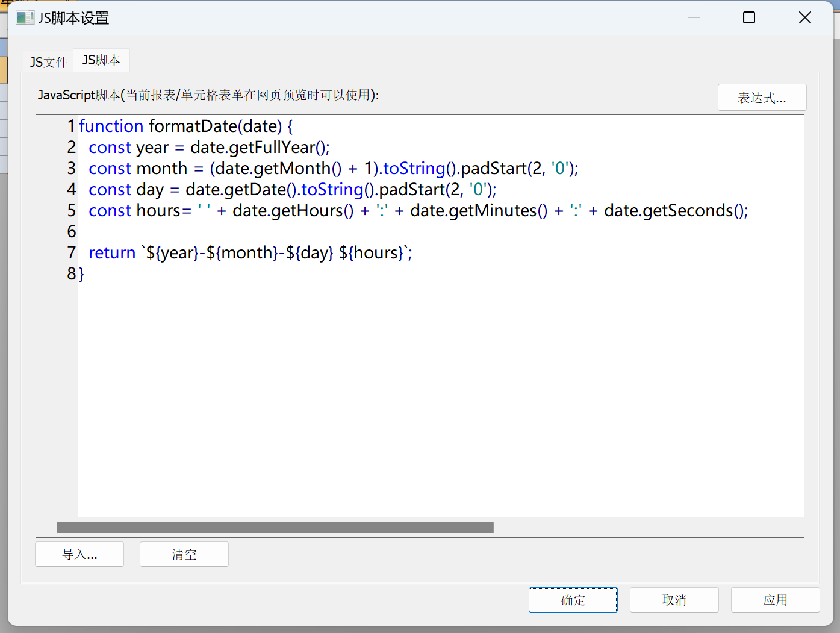Click the JS脚本设置 window icon in title bar
The height and width of the screenshot is (633, 840).
click(x=25, y=18)
